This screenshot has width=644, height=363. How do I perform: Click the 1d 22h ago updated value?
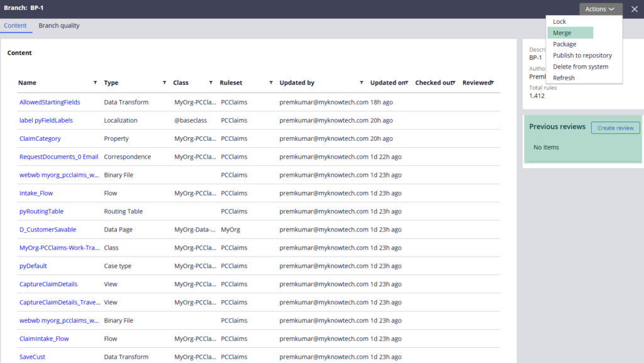pyautogui.click(x=386, y=157)
